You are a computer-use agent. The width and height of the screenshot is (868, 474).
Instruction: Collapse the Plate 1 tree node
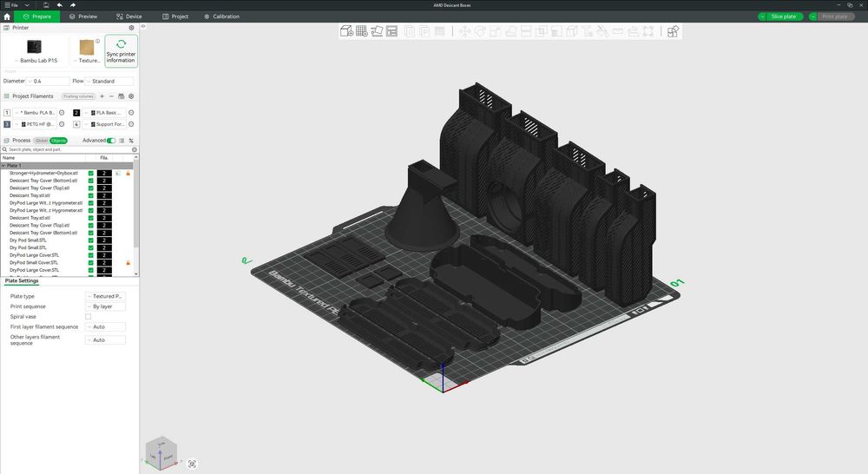[x=3, y=166]
